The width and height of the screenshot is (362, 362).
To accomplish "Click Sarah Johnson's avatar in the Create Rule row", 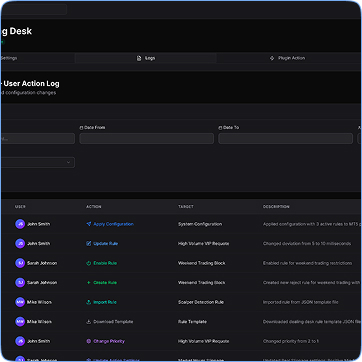I will coord(20,283).
